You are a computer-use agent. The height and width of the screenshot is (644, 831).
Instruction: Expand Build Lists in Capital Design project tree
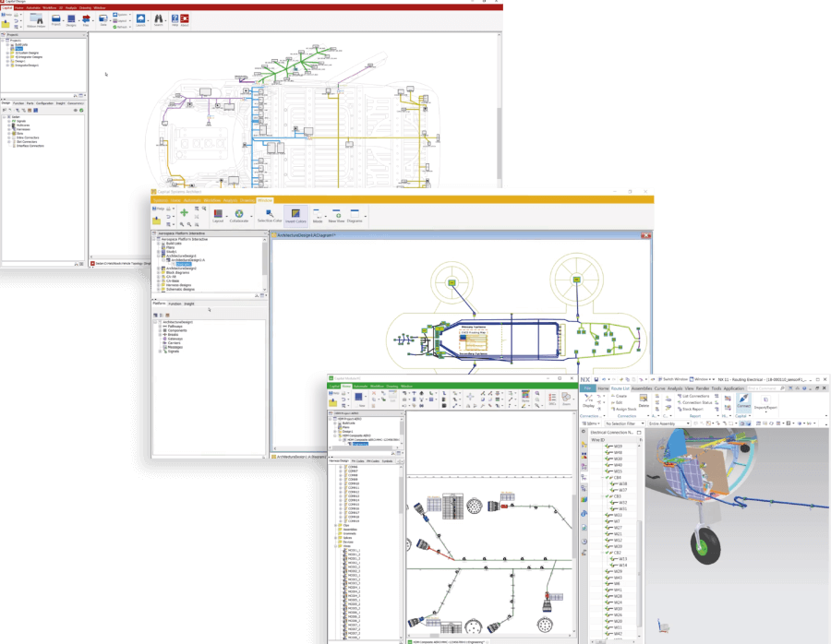(7, 44)
